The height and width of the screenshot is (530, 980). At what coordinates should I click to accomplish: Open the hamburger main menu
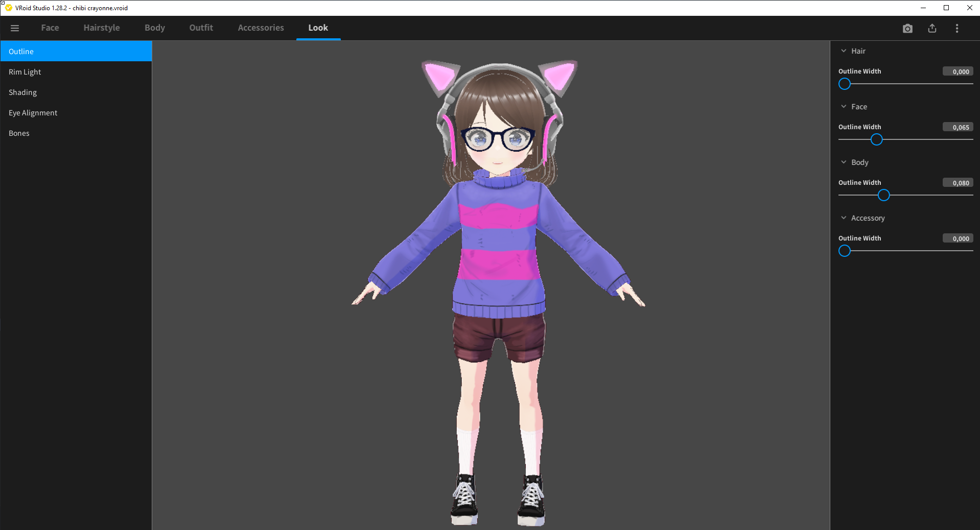(15, 28)
